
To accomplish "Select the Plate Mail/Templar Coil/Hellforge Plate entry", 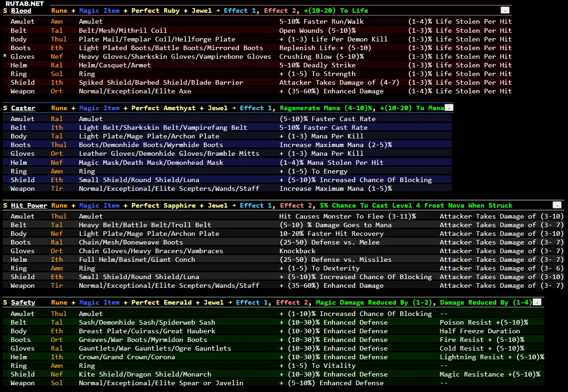I will (157, 39).
